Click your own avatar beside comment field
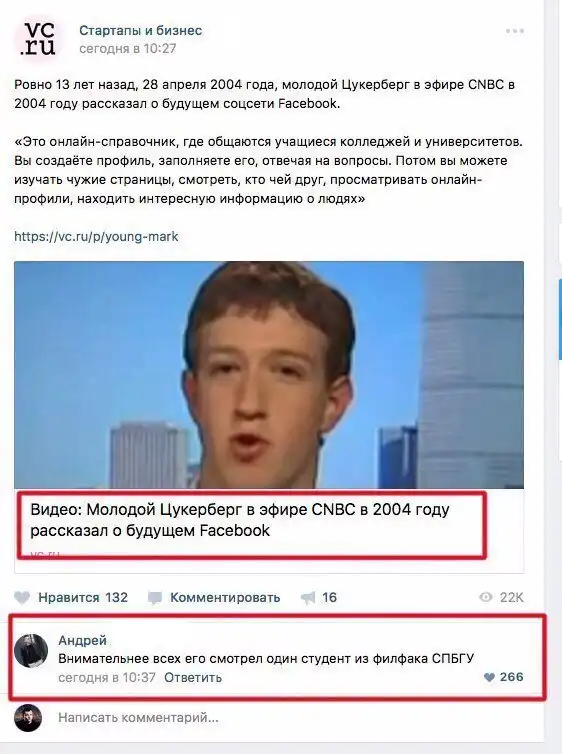Viewport: 562px width, 754px height. pos(28,718)
